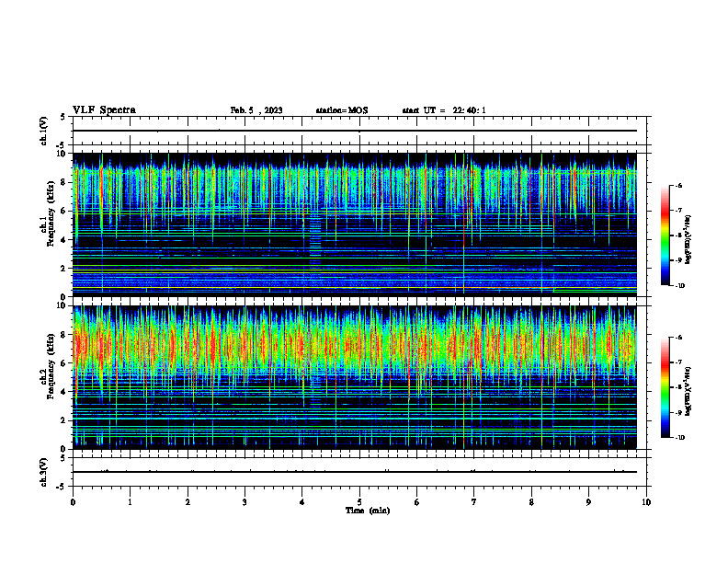Click the ch.1 spectrogram color scale bar
This screenshot has height=563, width=728.
(x=665, y=236)
